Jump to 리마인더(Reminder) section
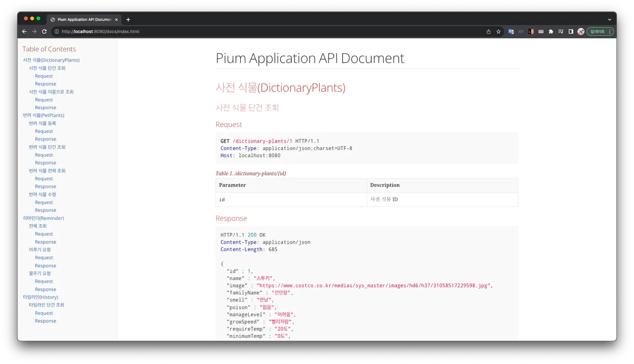 click(x=43, y=218)
